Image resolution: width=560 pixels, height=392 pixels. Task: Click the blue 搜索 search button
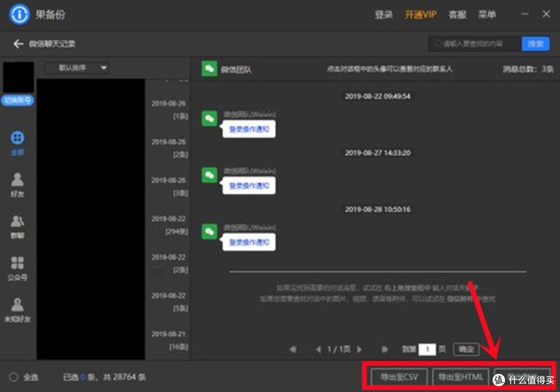point(535,44)
